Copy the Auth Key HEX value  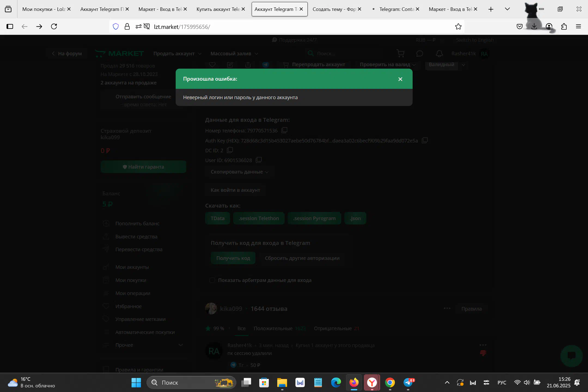tap(425, 140)
